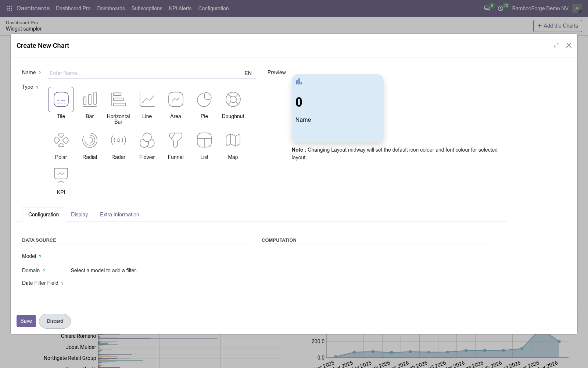Focus the Enter Name input field
588x368 pixels.
point(145,73)
